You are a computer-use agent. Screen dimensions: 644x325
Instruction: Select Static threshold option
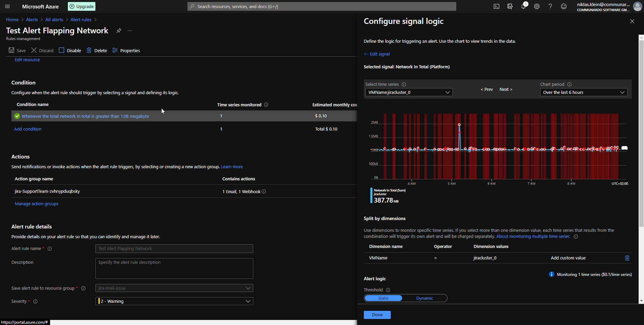[383, 298]
